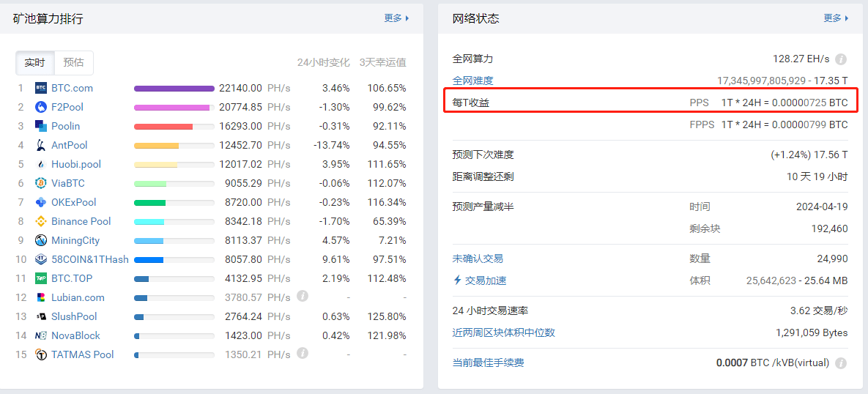This screenshot has width=868, height=394.
Task: Open the ViaBTC pool link
Action: pos(68,183)
